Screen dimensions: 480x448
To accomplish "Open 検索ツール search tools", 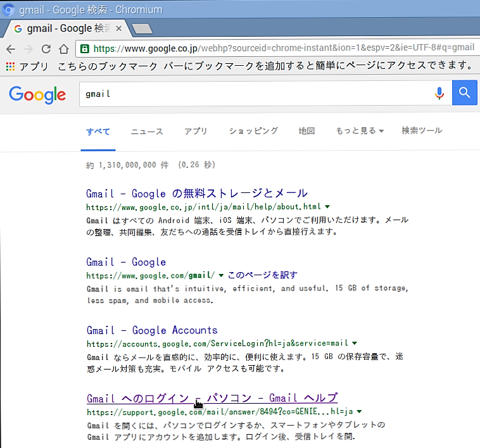I will (422, 130).
